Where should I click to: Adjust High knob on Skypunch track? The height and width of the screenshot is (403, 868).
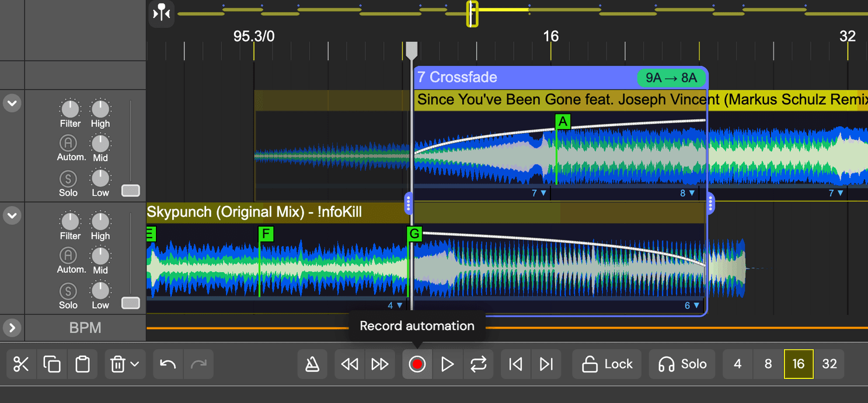(x=100, y=221)
